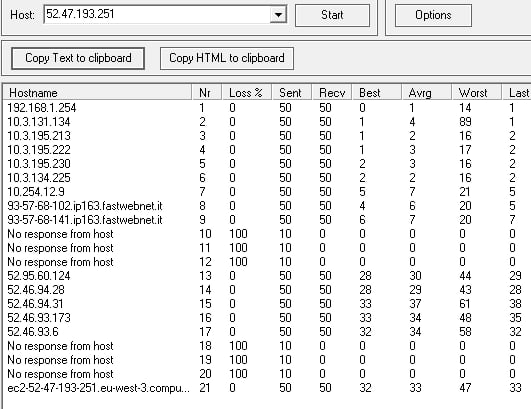This screenshot has width=531, height=409.
Task: Click the Worst column header
Action: (476, 93)
